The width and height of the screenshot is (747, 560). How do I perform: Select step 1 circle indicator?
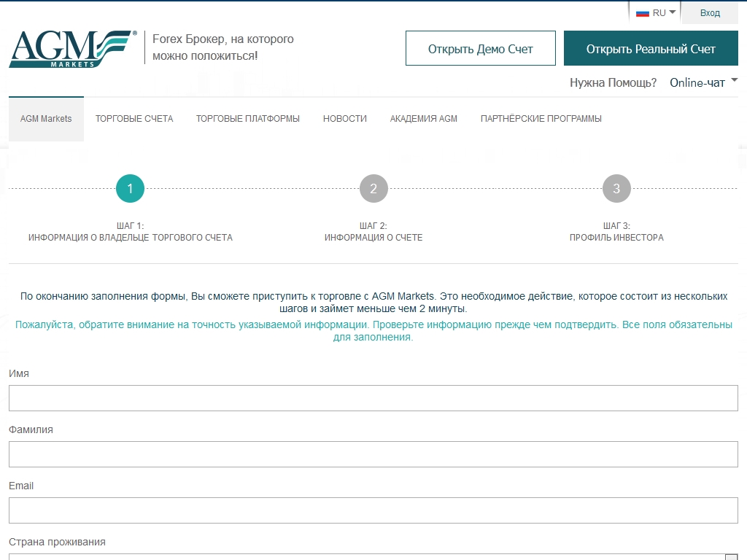[x=130, y=189]
